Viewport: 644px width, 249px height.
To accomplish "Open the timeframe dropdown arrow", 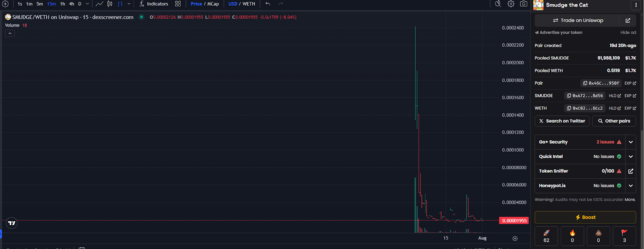I will tap(87, 4).
